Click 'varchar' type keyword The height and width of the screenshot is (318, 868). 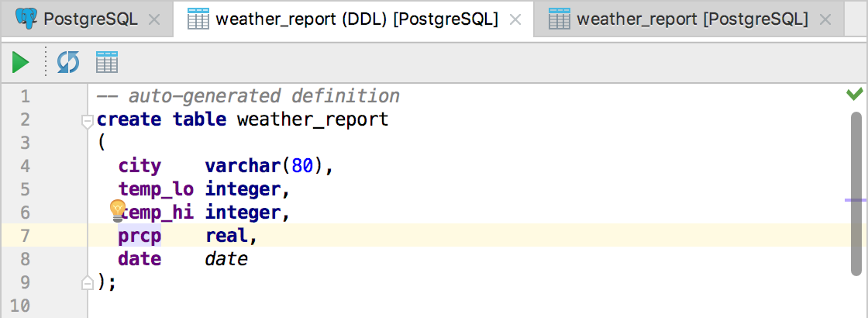coord(243,166)
